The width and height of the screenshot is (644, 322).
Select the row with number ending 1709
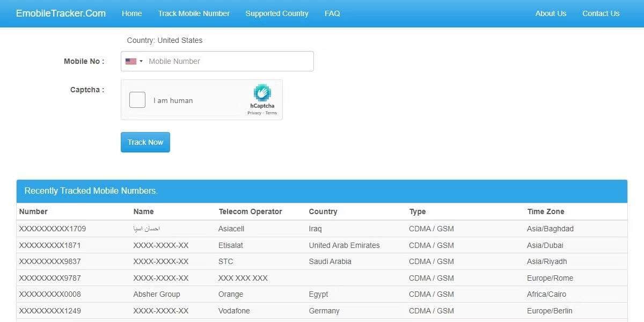[53, 229]
